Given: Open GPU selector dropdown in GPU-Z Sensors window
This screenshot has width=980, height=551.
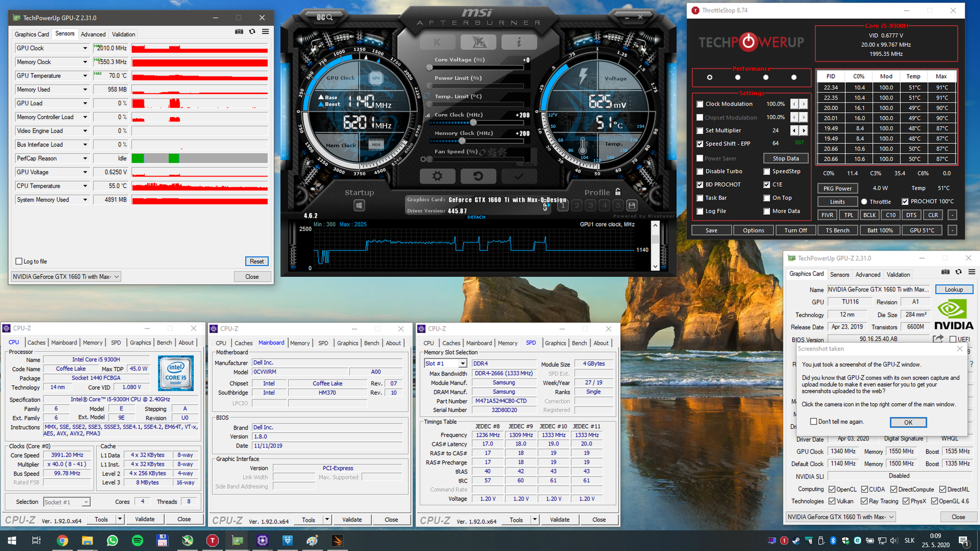Looking at the screenshot, I should coord(66,277).
